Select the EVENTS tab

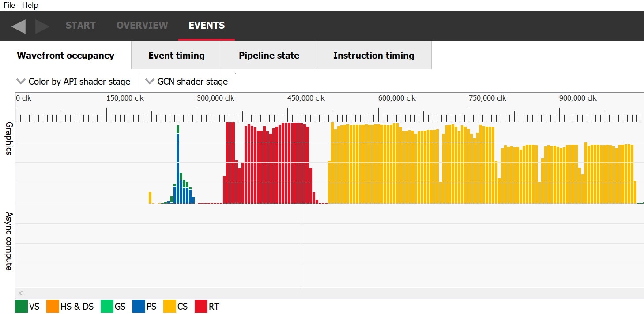tap(207, 26)
